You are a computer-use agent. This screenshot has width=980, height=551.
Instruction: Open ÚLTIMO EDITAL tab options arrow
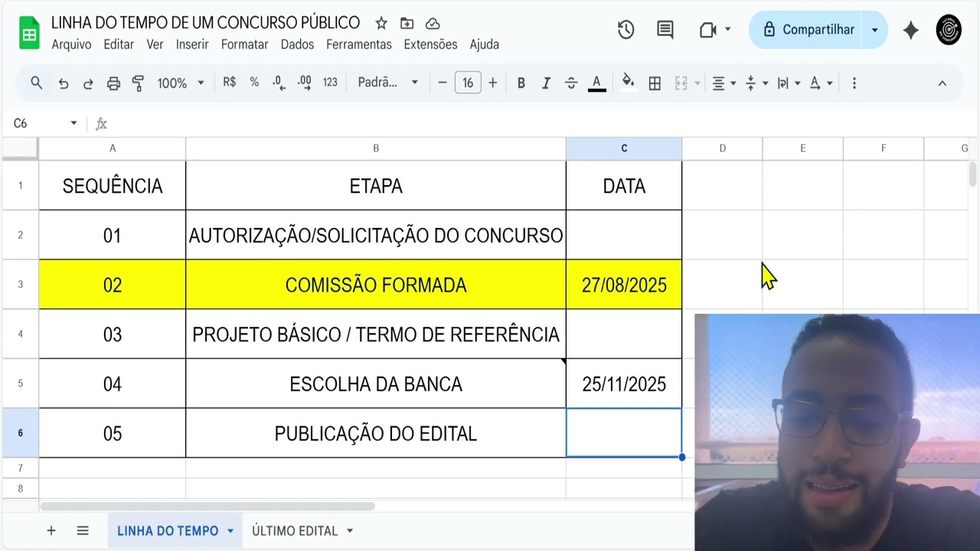point(350,531)
